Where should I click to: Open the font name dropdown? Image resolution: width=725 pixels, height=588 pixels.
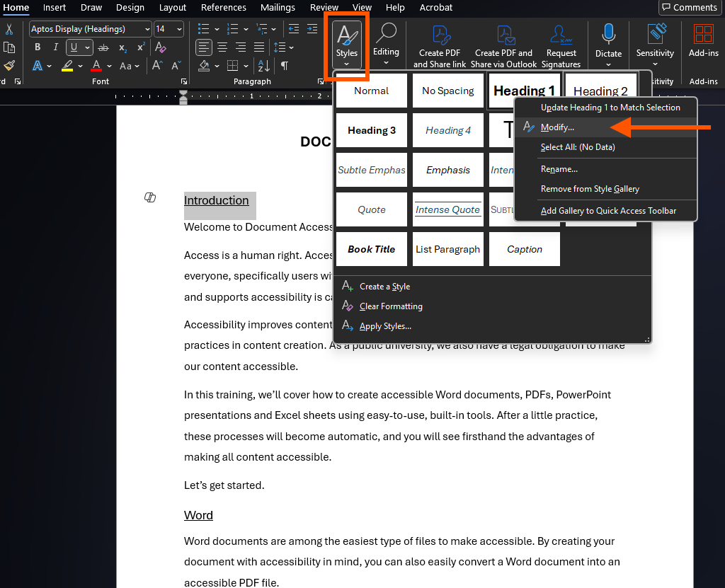(x=147, y=29)
